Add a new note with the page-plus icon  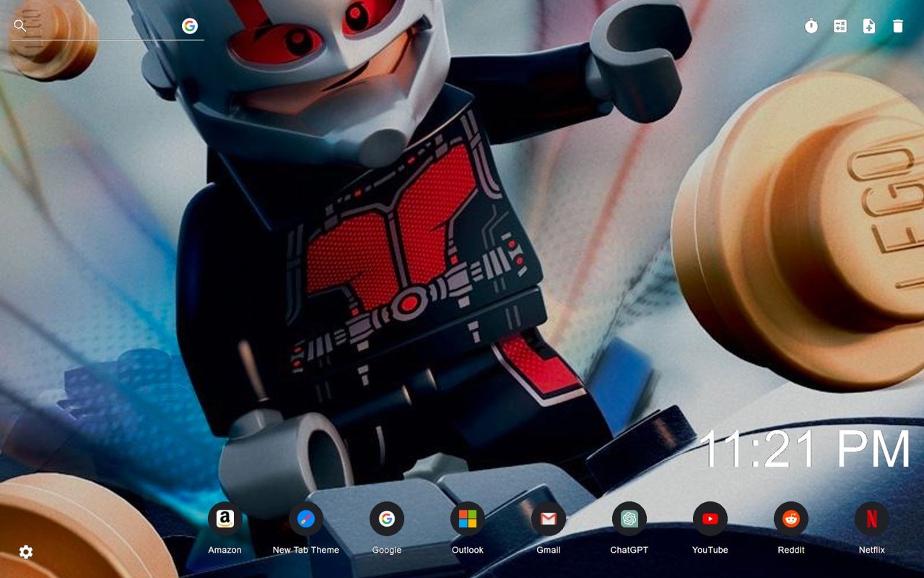tap(869, 27)
